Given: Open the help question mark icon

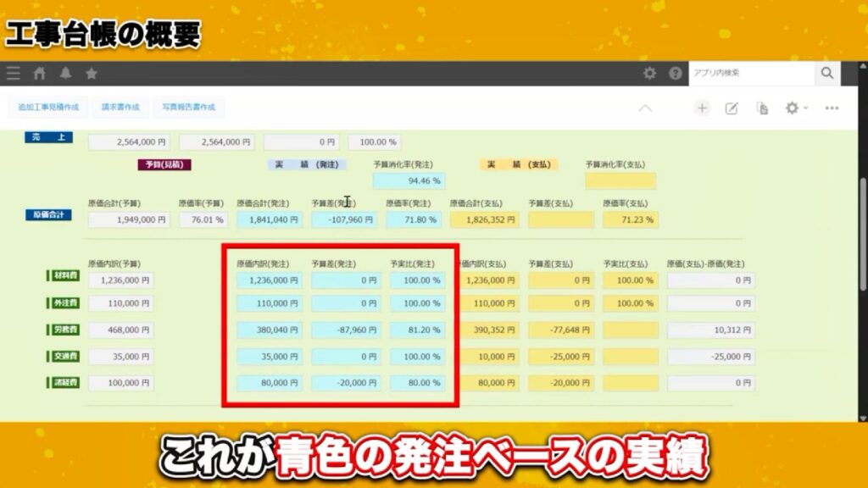Looking at the screenshot, I should click(676, 73).
